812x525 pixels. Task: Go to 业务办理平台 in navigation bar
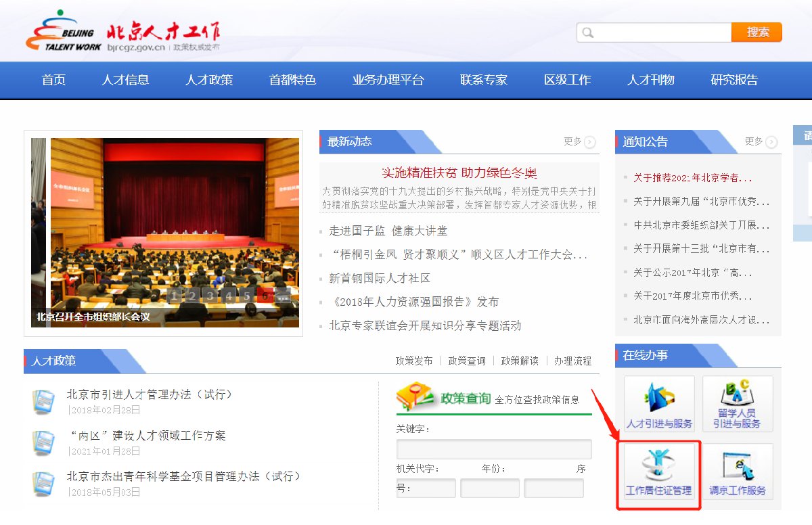click(388, 80)
